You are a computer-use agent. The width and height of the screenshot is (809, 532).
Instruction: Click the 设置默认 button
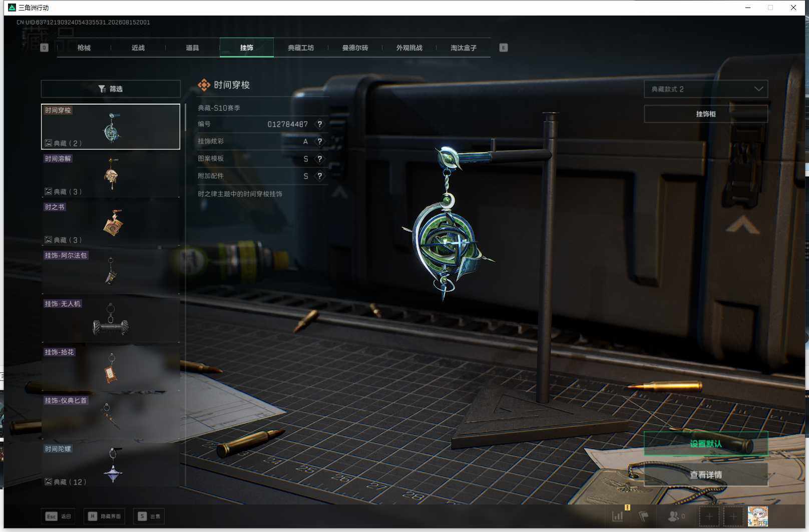(x=705, y=444)
